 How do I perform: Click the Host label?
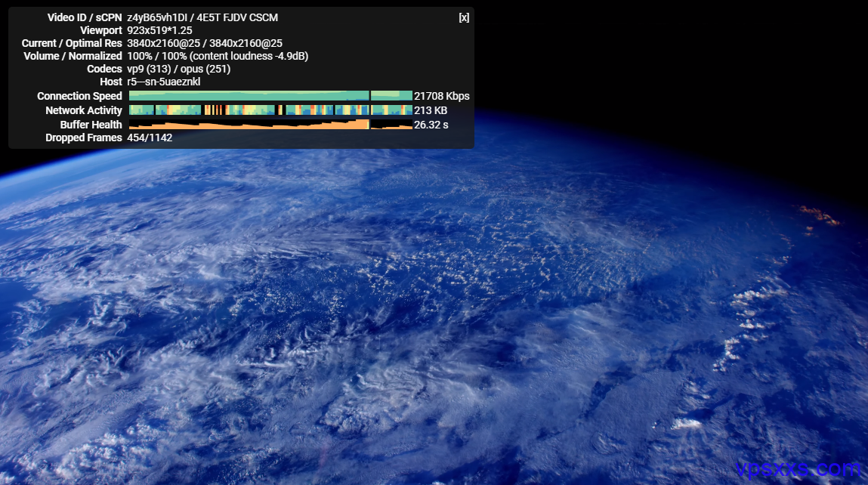(x=111, y=82)
